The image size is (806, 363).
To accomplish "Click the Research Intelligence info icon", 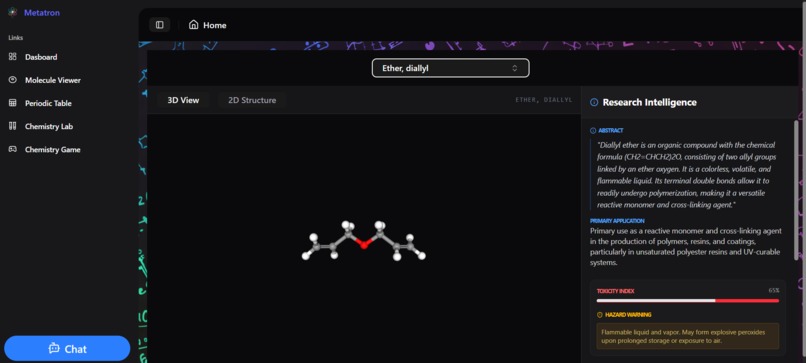I will click(594, 102).
